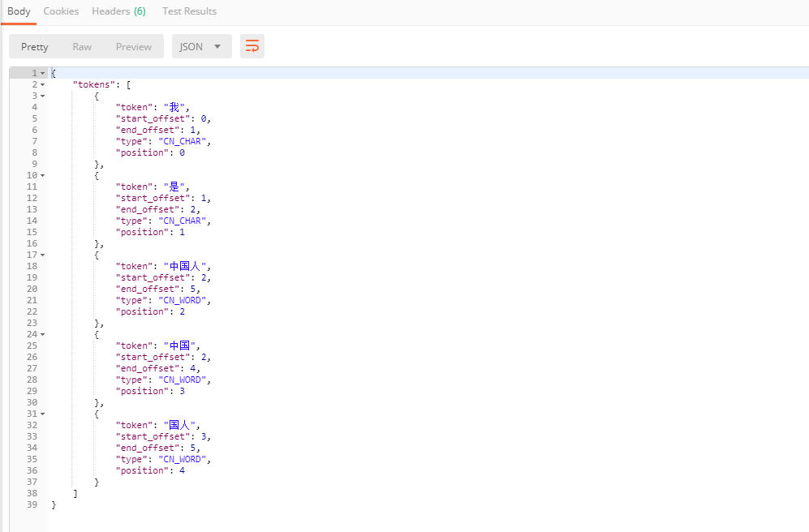Viewport: 809px width, 532px height.
Task: Select the Body tab
Action: [x=19, y=11]
